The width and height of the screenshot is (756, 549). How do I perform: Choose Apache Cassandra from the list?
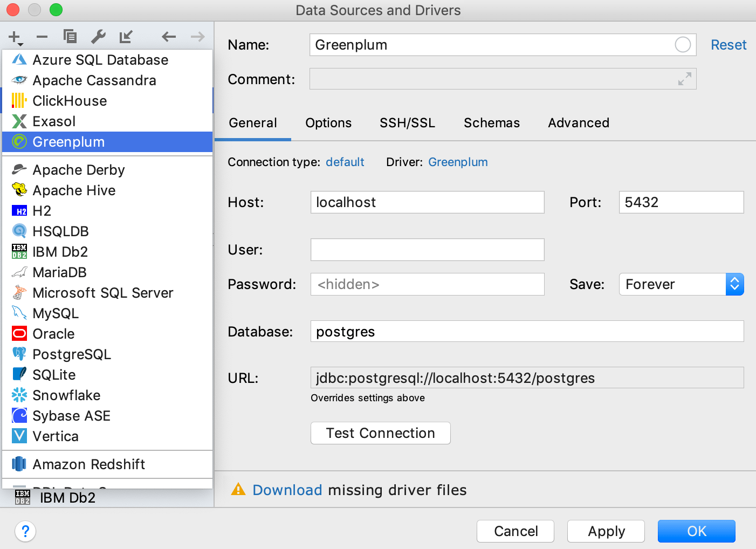point(107,80)
